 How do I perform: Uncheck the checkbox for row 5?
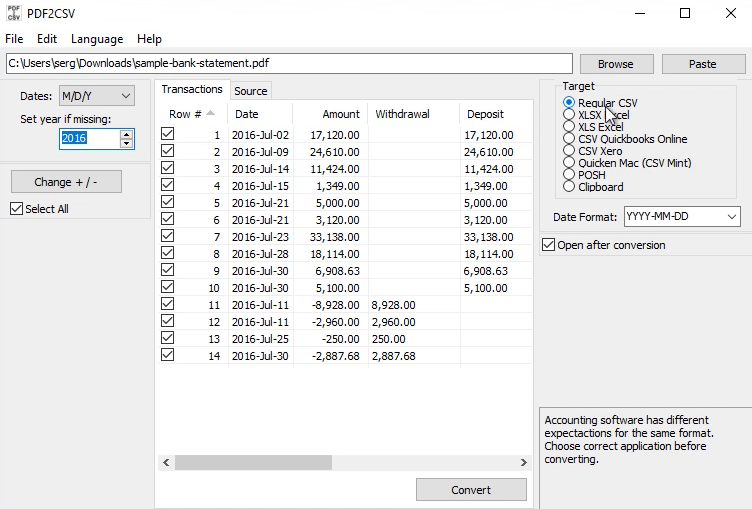[x=167, y=202]
